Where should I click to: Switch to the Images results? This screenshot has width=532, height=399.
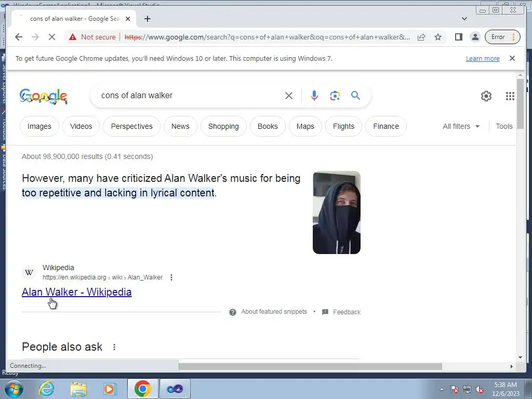click(39, 126)
